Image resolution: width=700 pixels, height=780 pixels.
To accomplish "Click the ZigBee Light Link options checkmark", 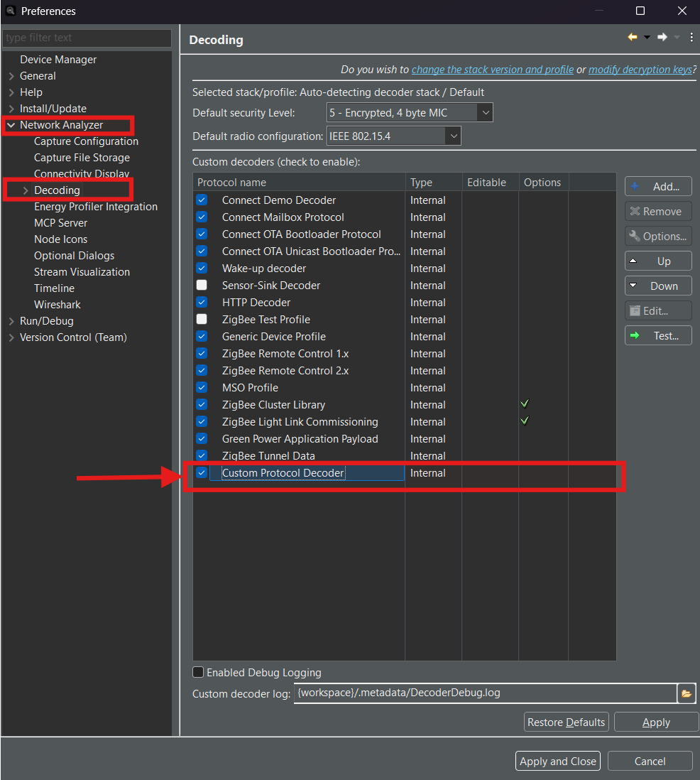I will tap(525, 421).
